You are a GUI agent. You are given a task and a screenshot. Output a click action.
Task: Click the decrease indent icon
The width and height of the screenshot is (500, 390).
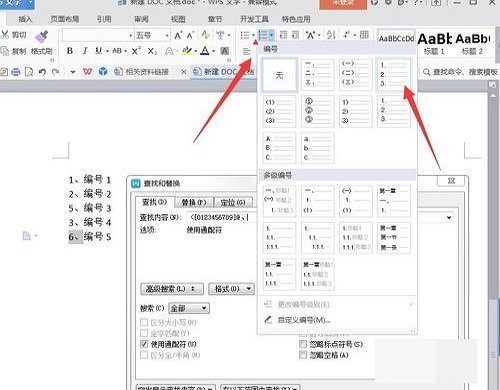[x=283, y=35]
